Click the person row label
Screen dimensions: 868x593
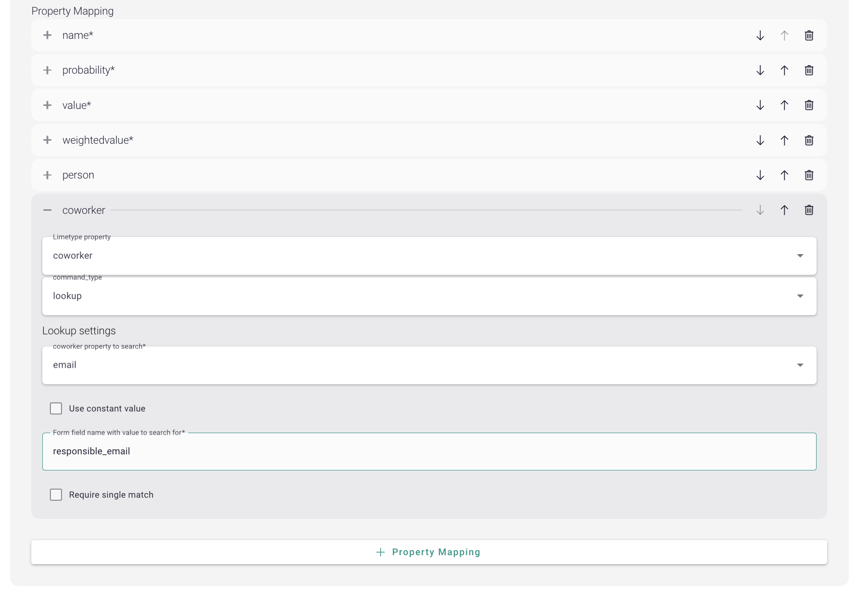click(78, 175)
